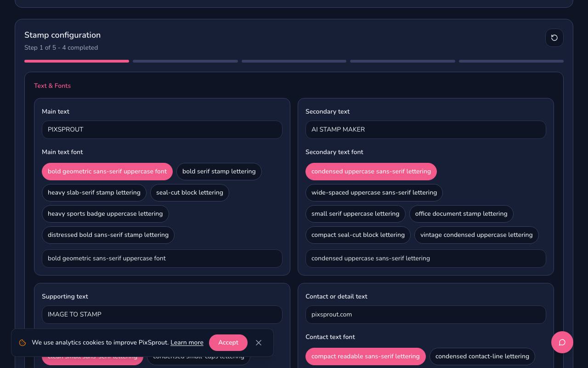Screen dimensions: 588x368
Task: Click the Stamp configuration title
Action: (x=62, y=35)
